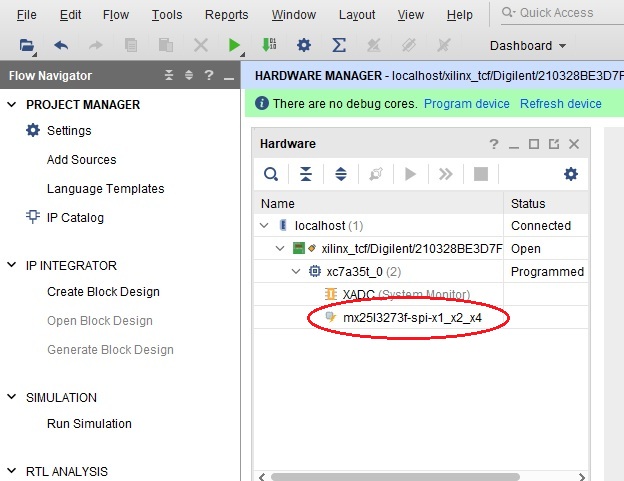The image size is (624, 481).
Task: Collapse the xc7a35t_0 device node
Action: pyautogui.click(x=297, y=272)
